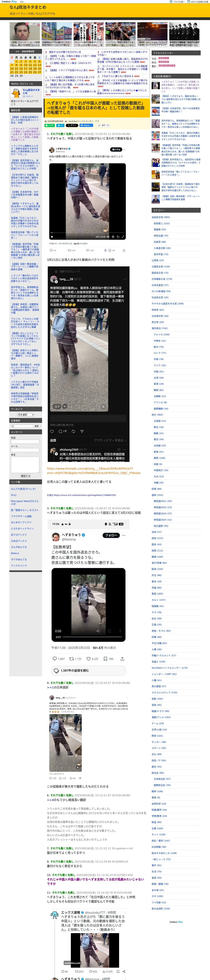
Task: Click the フォロー button on second tweet
Action: point(111,535)
